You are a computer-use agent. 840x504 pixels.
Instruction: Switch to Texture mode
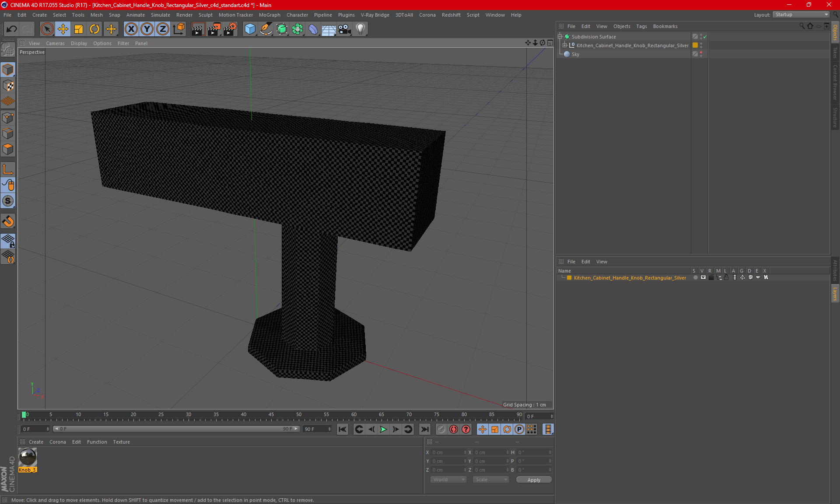click(8, 86)
